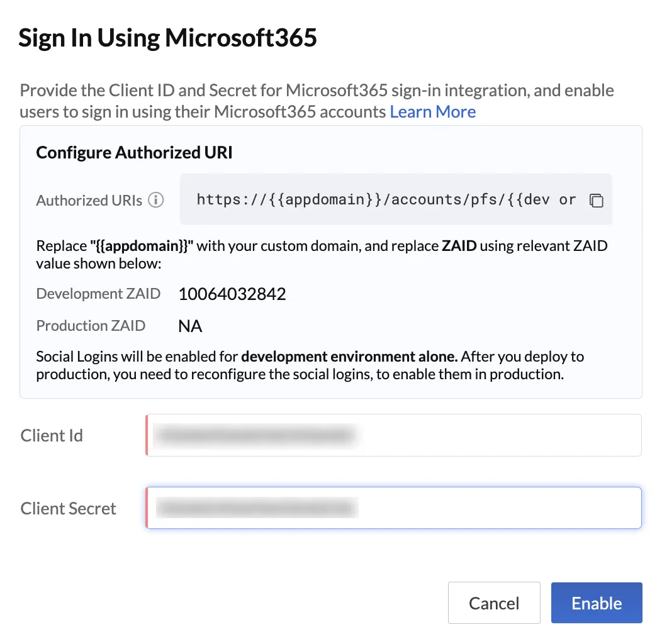The image size is (662, 644).
Task: Select the Authorized URI text box
Action: 396,199
